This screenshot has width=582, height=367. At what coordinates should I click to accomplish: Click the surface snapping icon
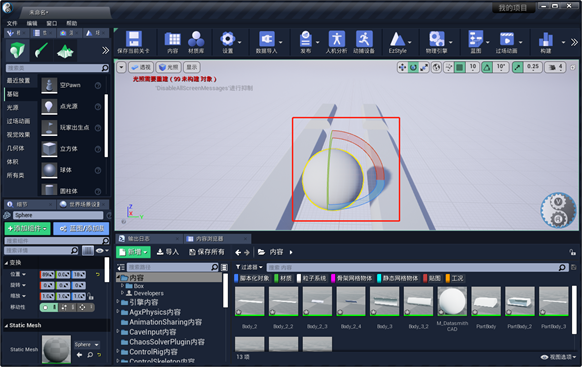[x=449, y=67]
